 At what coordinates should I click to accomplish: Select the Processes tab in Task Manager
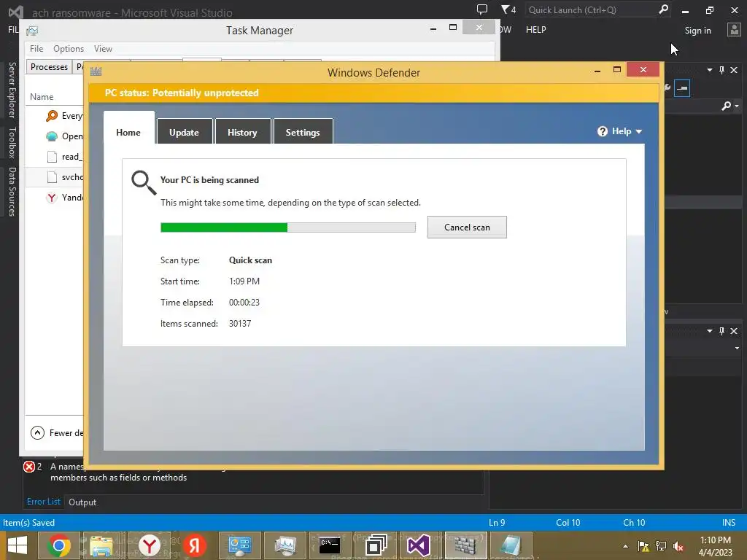(49, 66)
